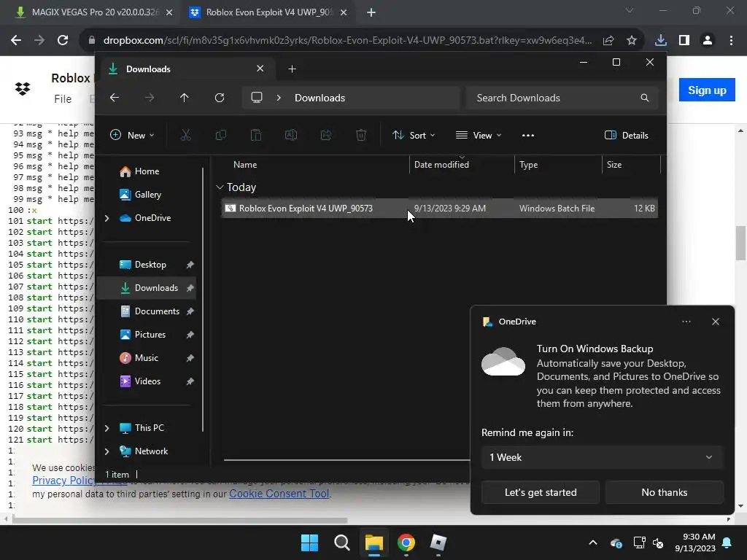Select Home in Explorer sidebar
Viewport: 747px width, 560px height.
tap(147, 171)
